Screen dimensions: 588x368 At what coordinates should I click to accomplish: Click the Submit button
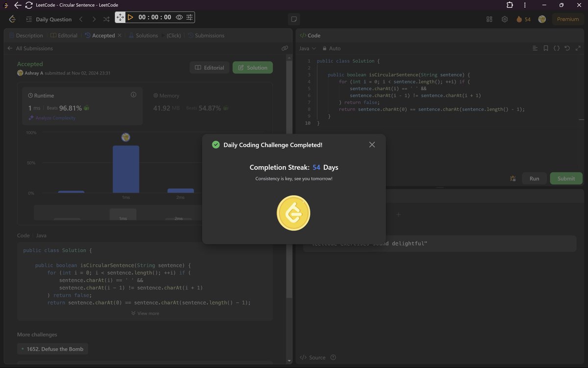[566, 178]
